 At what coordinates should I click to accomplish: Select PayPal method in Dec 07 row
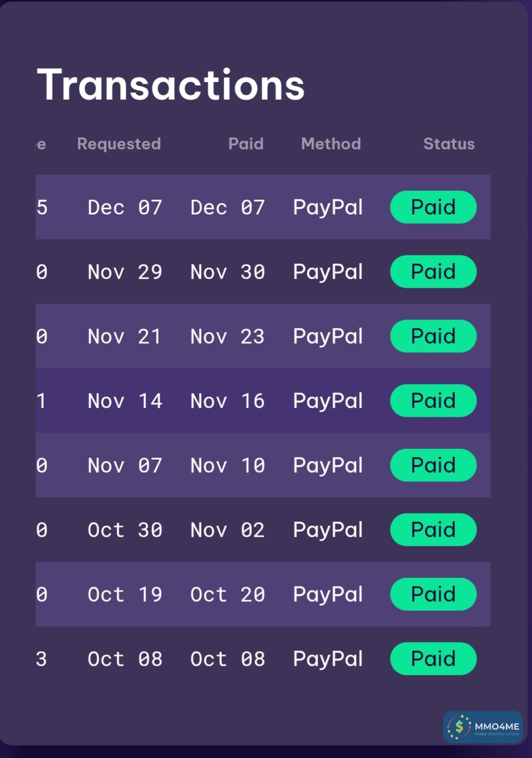[328, 207]
